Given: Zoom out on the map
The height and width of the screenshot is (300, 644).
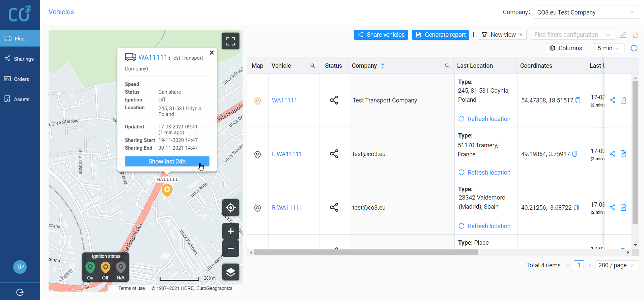Looking at the screenshot, I should tap(231, 249).
